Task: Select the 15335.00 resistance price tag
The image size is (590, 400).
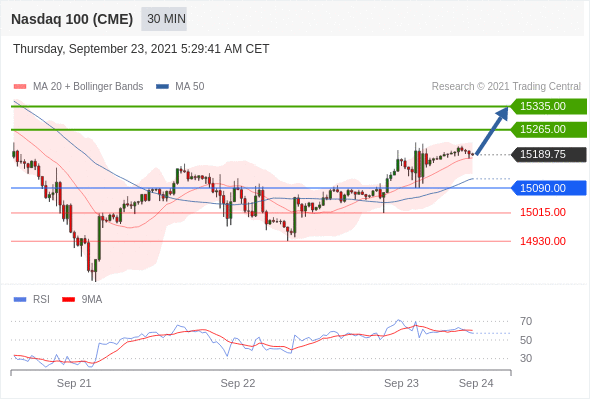Action: tap(549, 106)
